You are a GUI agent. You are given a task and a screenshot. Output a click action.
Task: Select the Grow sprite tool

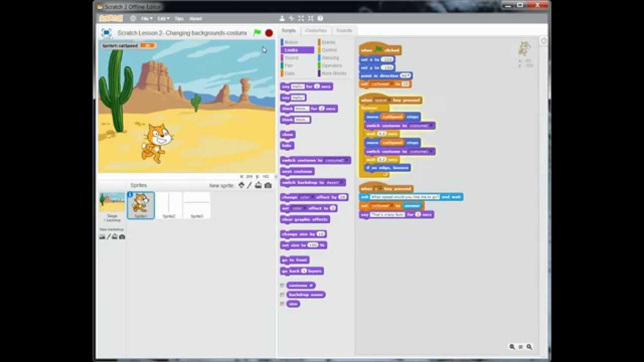tap(301, 19)
